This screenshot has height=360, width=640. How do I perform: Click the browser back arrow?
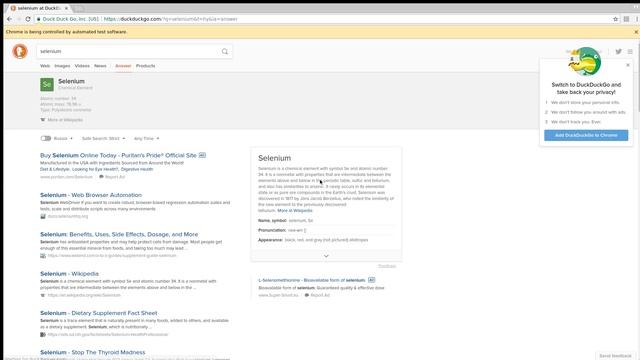click(9, 19)
